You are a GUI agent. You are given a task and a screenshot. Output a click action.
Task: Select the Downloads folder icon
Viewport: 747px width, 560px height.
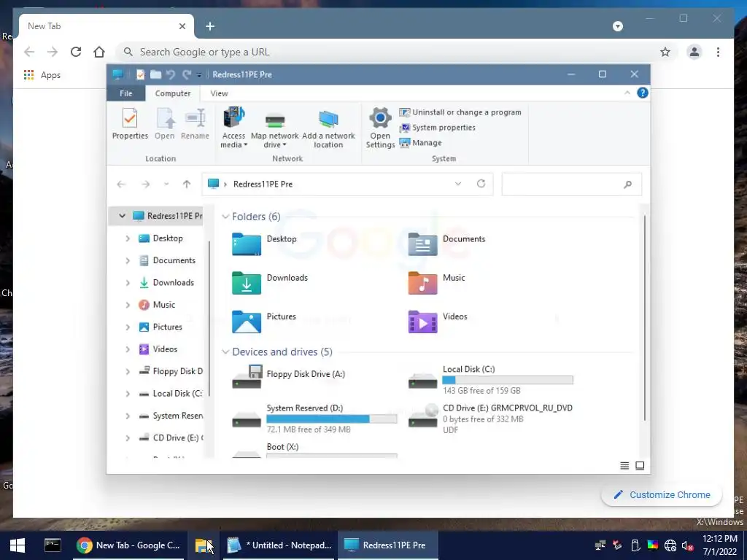point(247,283)
